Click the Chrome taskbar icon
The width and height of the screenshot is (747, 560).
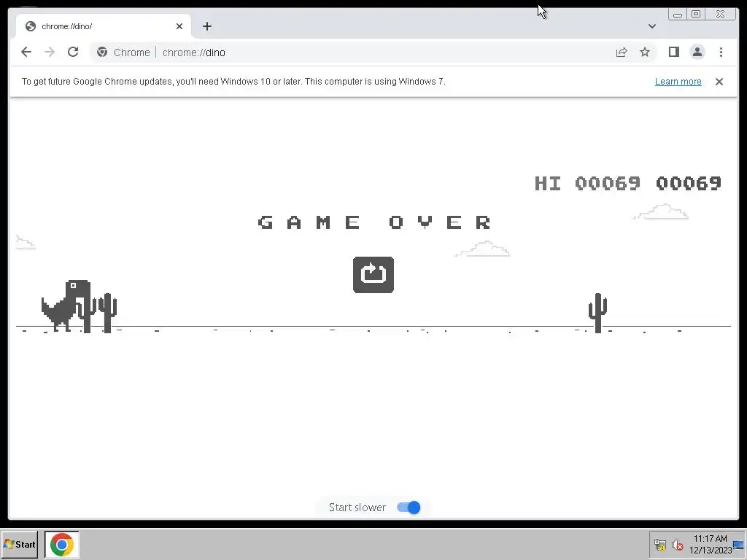pyautogui.click(x=62, y=544)
